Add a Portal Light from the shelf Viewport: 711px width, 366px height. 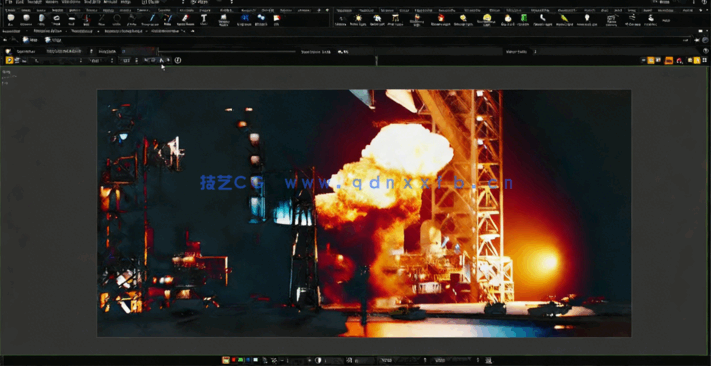[x=564, y=19]
